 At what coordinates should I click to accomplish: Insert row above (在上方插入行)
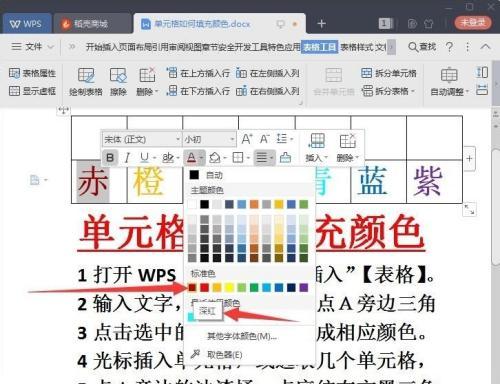pyautogui.click(x=198, y=73)
